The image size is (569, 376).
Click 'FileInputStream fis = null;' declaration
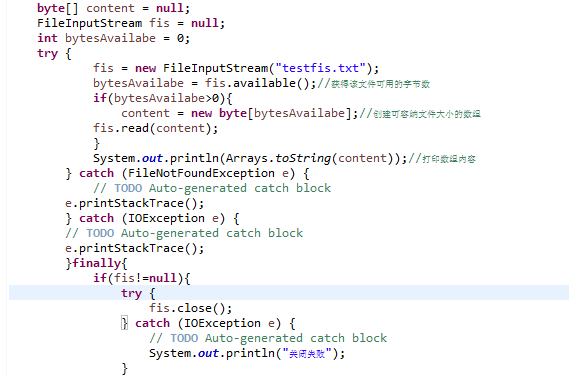click(x=131, y=23)
